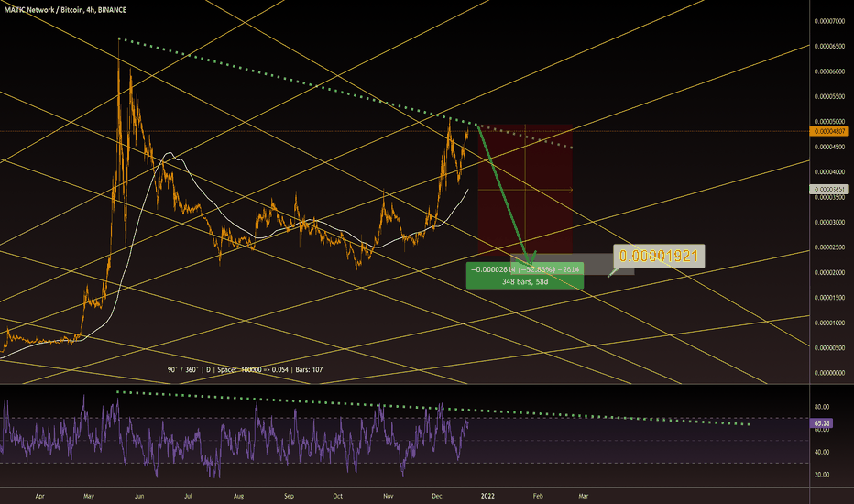This screenshot has height=504, width=854.
Task: Click the Apr label on time axis
Action: (x=39, y=496)
